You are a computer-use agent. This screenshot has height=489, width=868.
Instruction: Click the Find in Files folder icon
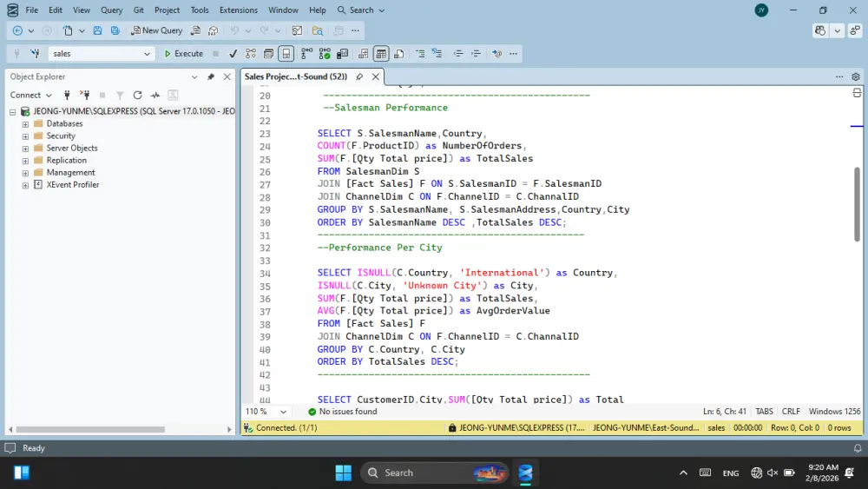click(317, 31)
